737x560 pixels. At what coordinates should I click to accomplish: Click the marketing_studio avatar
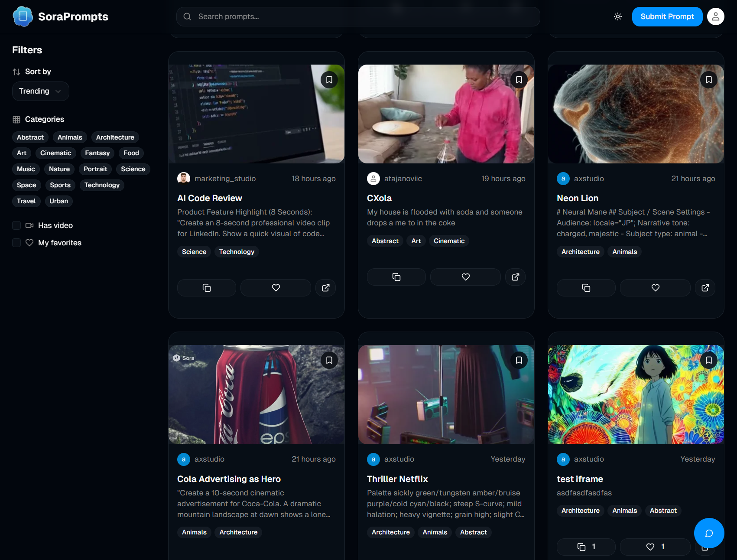pos(184,179)
